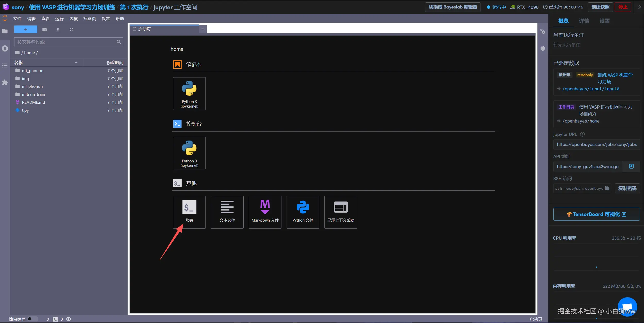Open the extension manager puzzle icon

(x=5, y=83)
